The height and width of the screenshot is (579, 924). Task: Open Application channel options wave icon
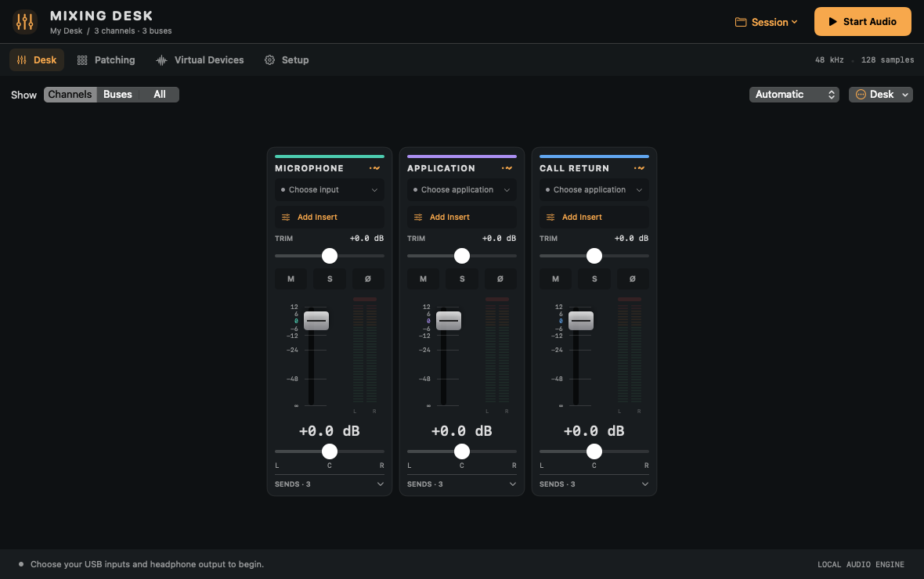(507, 168)
